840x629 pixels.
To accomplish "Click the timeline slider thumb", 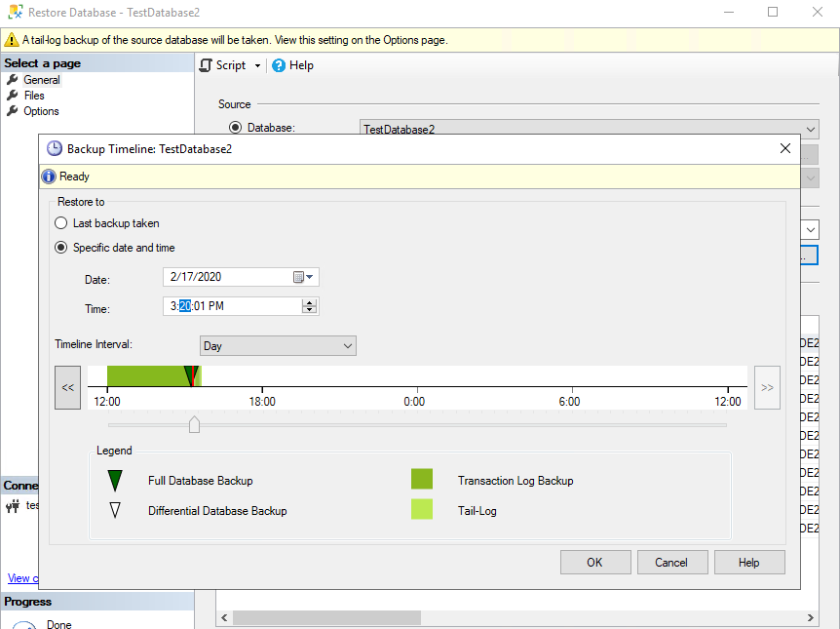I will (194, 424).
